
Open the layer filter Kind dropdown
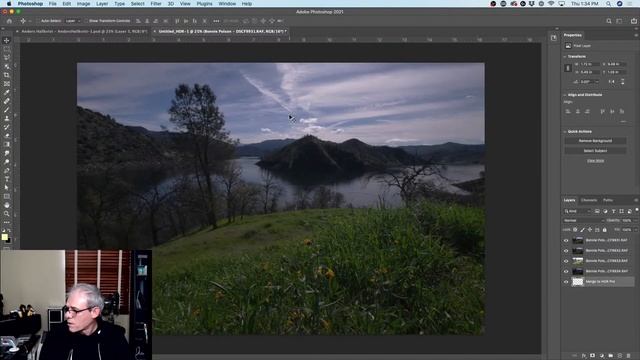click(x=577, y=211)
